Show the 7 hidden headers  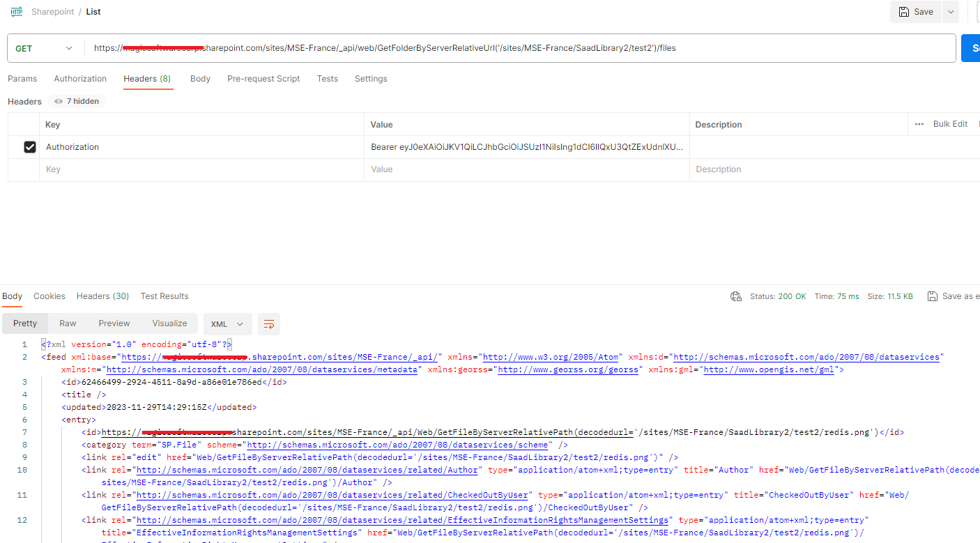coord(77,101)
